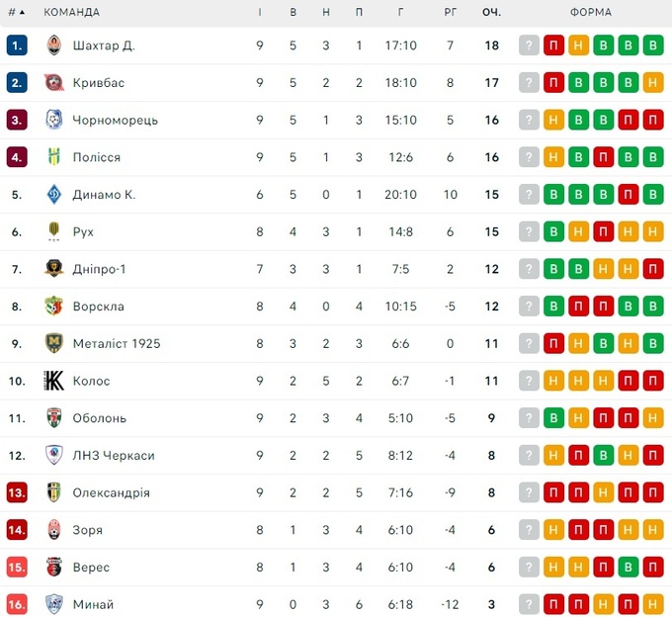The height and width of the screenshot is (617, 672).
Task: Open the Полісся team crest
Action: point(54,157)
